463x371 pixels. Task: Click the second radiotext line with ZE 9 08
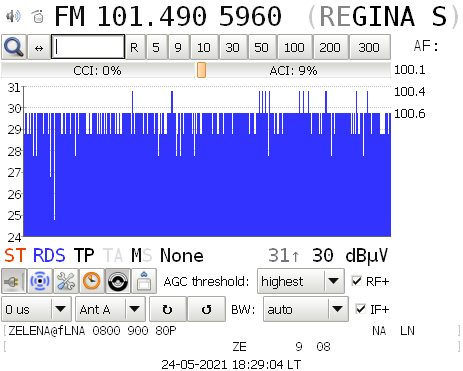[x=281, y=347]
